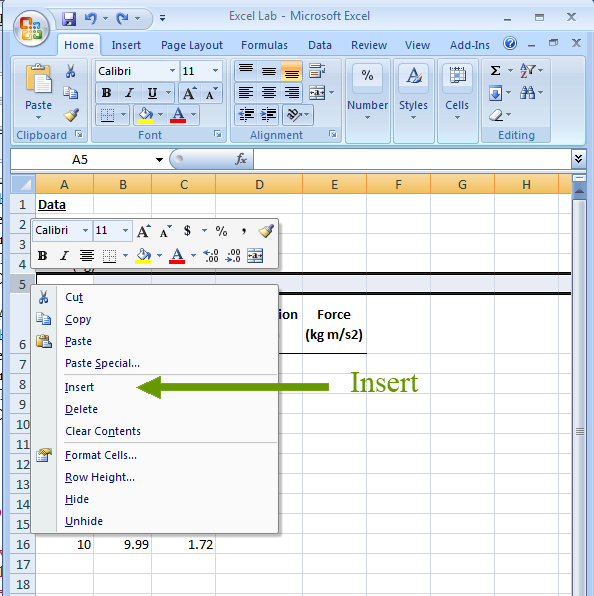Viewport: 594px width, 596px height.
Task: Apply Comma Style on mini toolbar
Action: (244, 231)
